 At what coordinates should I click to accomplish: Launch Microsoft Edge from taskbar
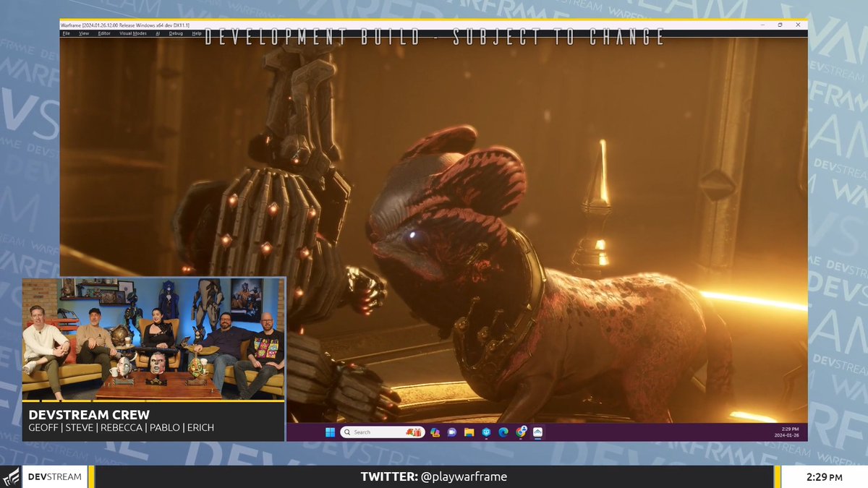point(503,432)
